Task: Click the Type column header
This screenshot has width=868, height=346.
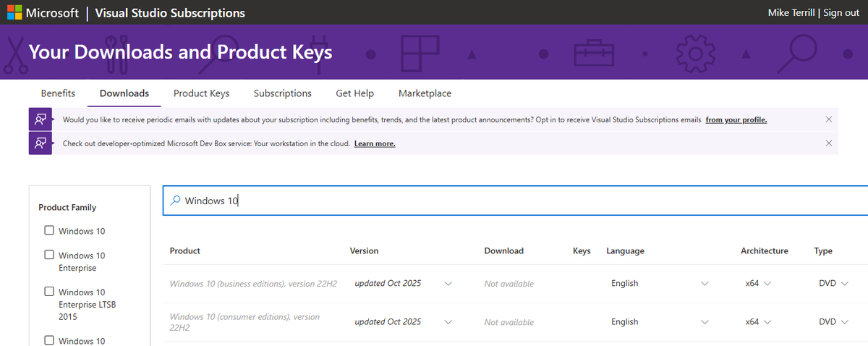Action: pyautogui.click(x=823, y=250)
